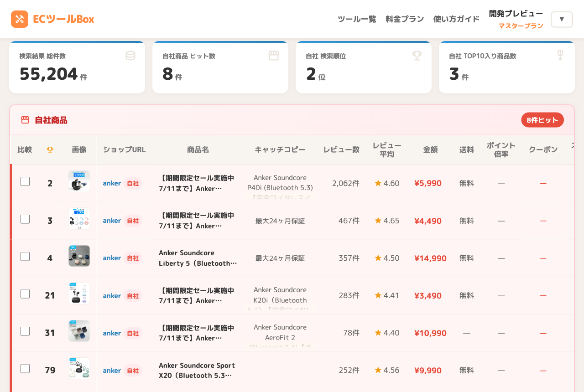Open 使い方ガイド in the top navigation
Image resolution: width=584 pixels, height=392 pixels.
click(456, 19)
